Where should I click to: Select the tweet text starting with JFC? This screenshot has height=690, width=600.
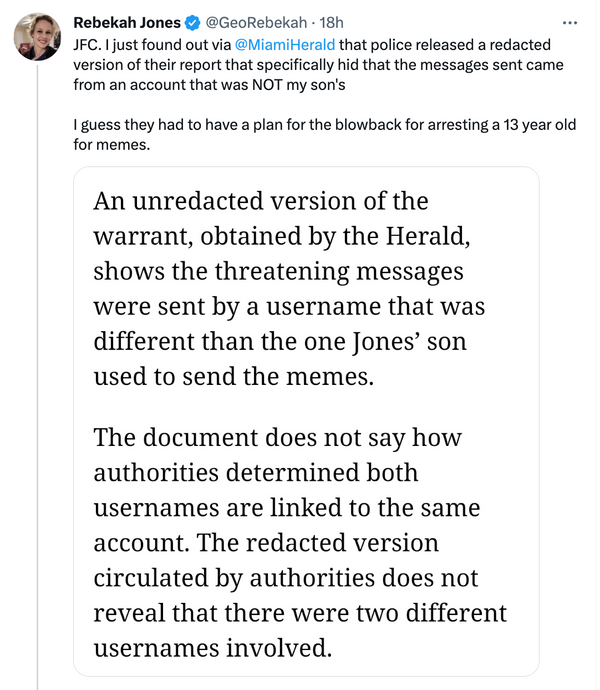(x=318, y=65)
